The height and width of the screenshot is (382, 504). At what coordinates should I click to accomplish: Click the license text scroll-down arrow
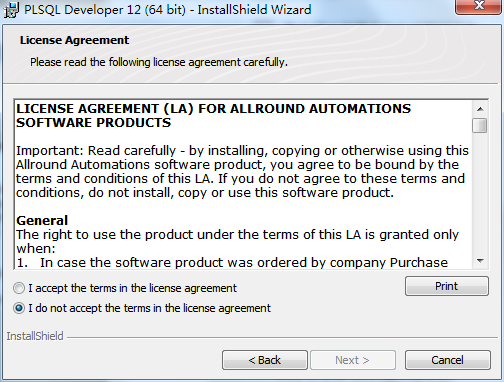[480, 261]
